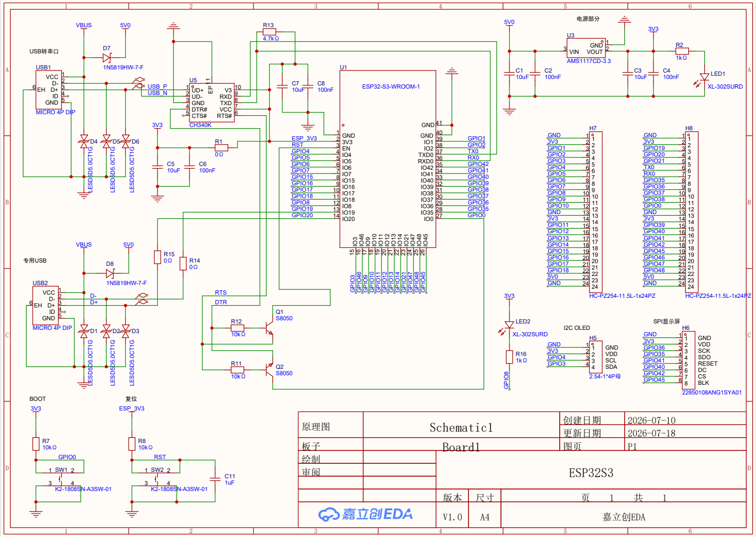Select the USB1 MICRO 4P DIP label
Viewport: 756px width, 537px height.
pyautogui.click(x=55, y=112)
